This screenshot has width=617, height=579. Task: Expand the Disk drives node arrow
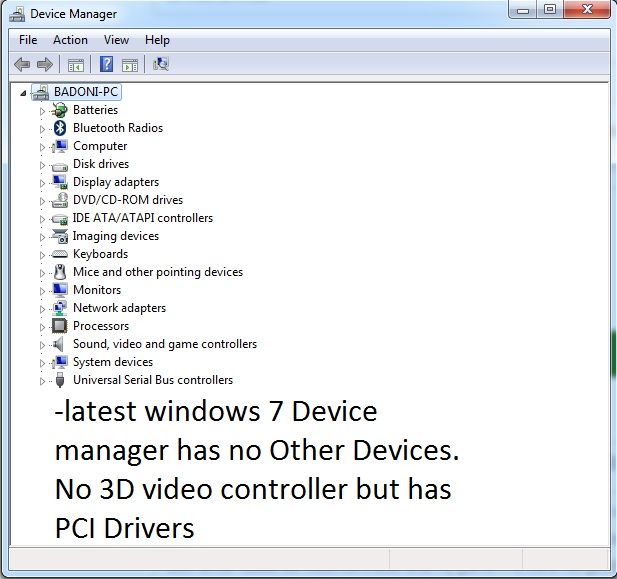[x=42, y=165]
